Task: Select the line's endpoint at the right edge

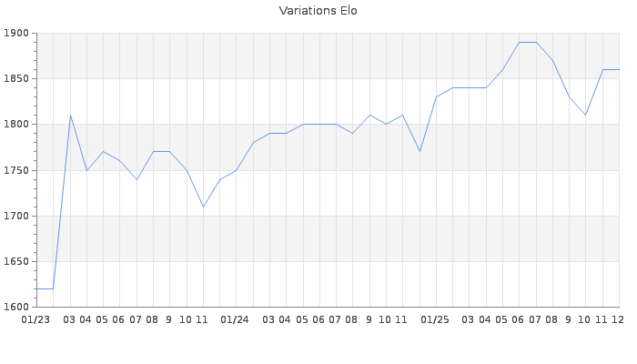Action: point(619,70)
